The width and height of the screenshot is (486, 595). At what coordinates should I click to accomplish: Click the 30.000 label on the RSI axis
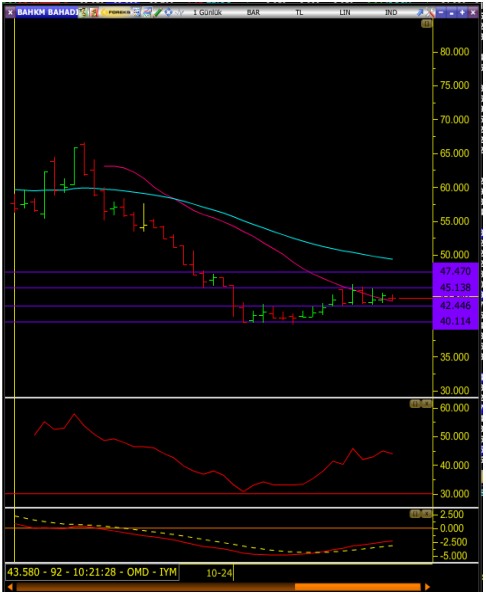tap(455, 494)
